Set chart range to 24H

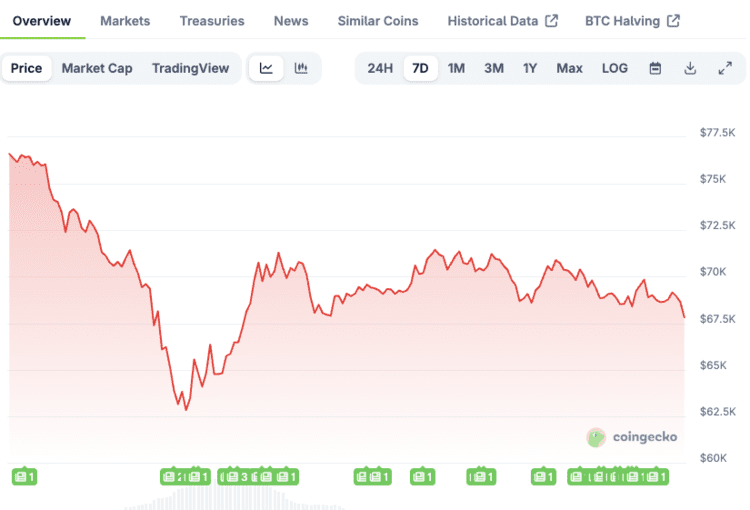point(380,68)
